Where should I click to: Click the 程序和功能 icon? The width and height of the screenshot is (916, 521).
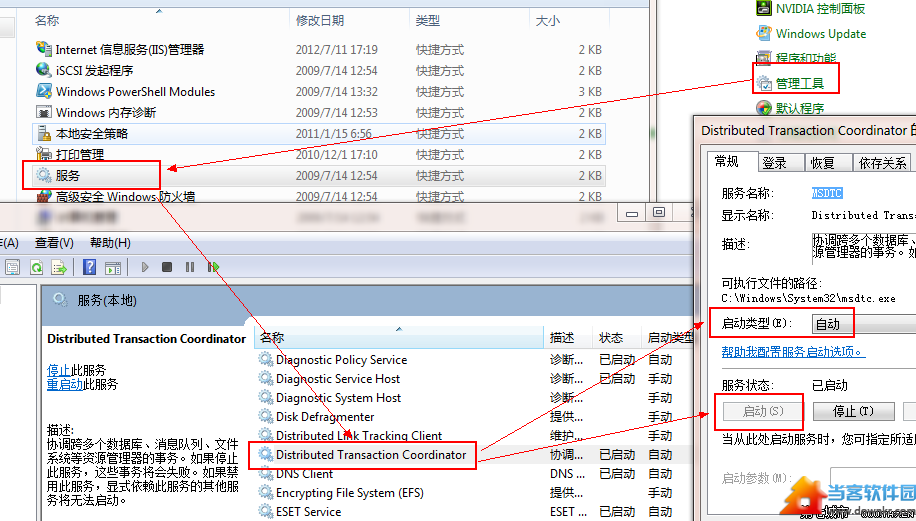click(764, 58)
